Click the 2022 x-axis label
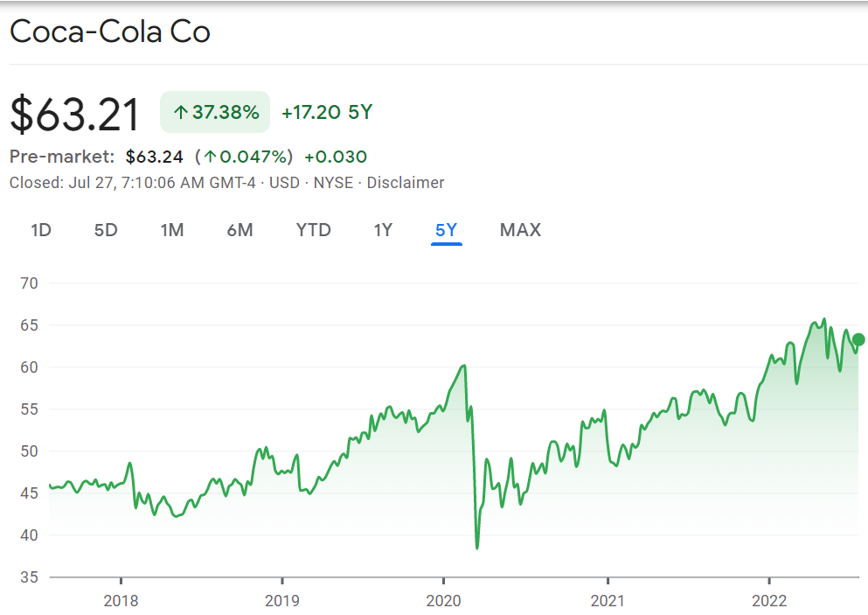This screenshot has height=615, width=868. [768, 601]
